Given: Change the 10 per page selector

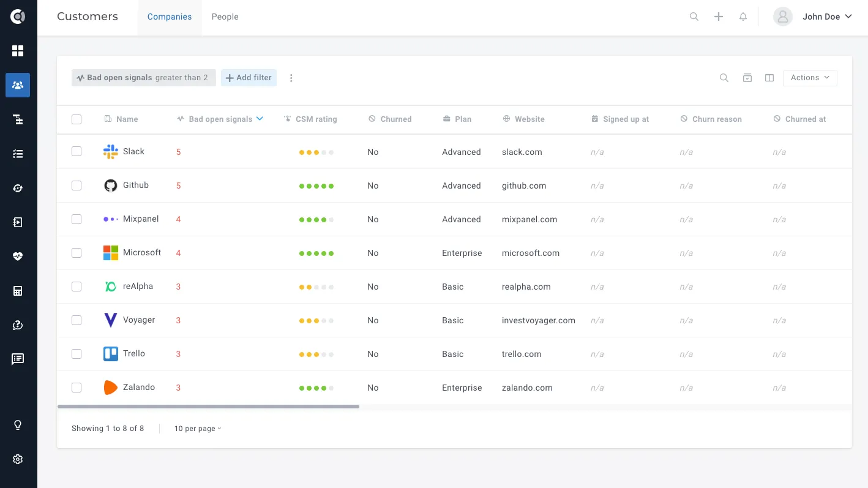Looking at the screenshot, I should pos(198,429).
